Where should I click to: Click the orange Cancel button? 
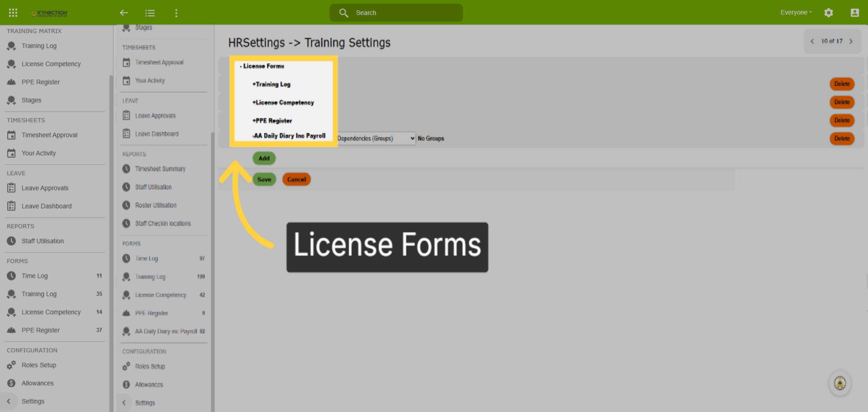pos(297,179)
